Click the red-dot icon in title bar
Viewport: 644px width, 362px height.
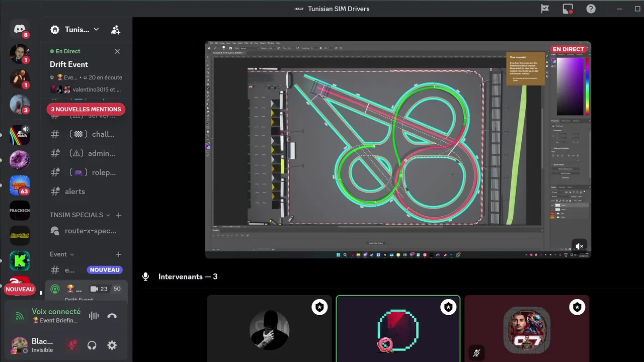[x=568, y=9]
